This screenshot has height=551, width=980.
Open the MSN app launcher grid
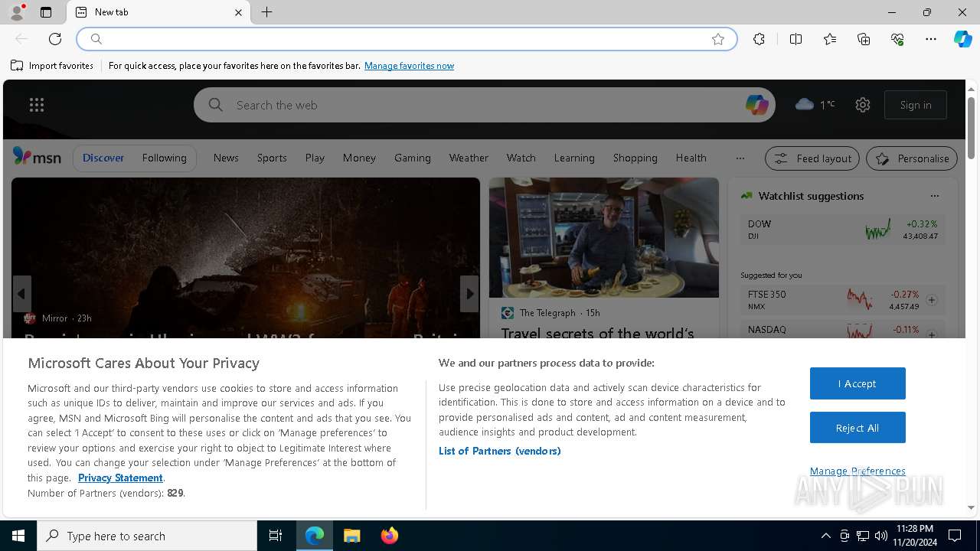point(37,105)
